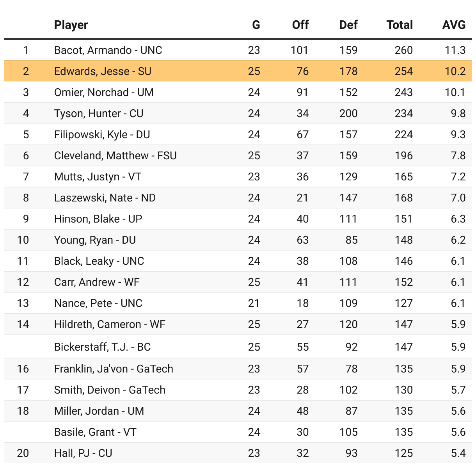Click Bickerstaff, T.J. - BC name
This screenshot has height=467, width=476.
(102, 347)
